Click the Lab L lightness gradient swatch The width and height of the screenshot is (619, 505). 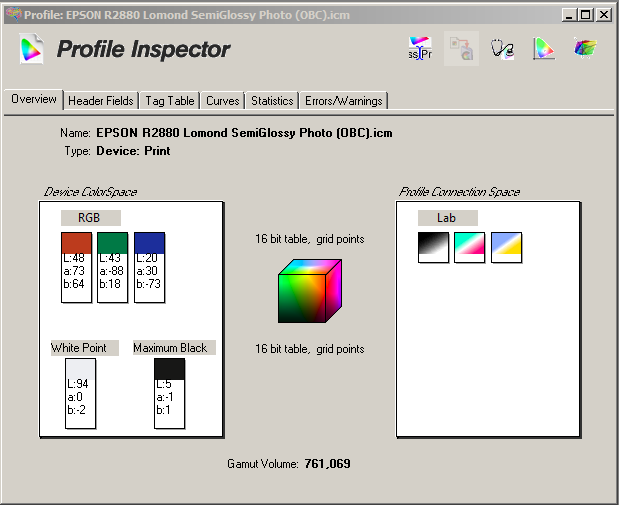(x=433, y=247)
